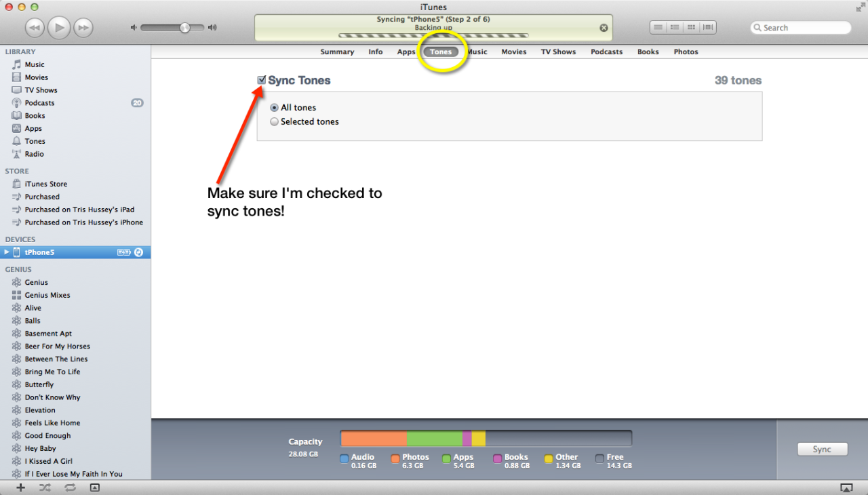Image resolution: width=868 pixels, height=495 pixels.
Task: Select the Selected tones radio button
Action: point(274,122)
